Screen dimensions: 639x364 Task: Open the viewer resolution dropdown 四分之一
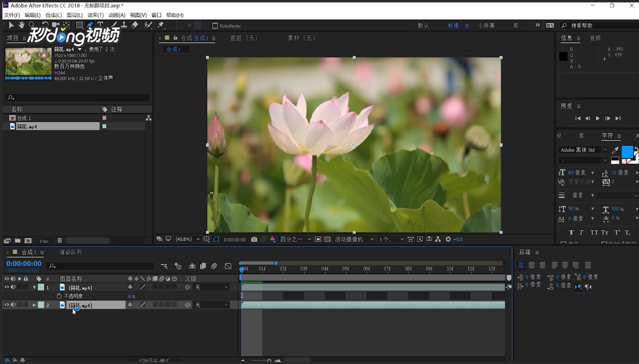[x=295, y=239]
